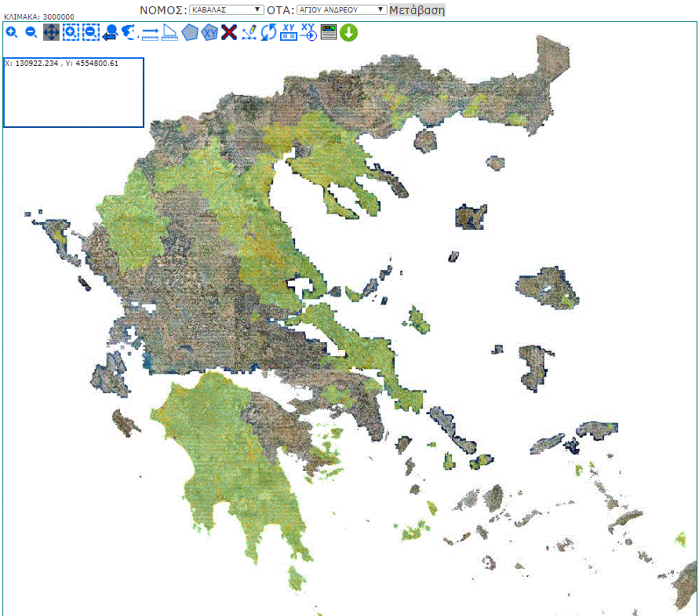Select the zoom out magnifier tool

click(x=31, y=32)
